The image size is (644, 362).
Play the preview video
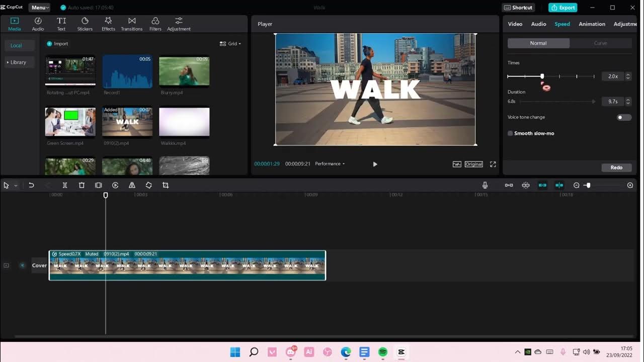[375, 164]
